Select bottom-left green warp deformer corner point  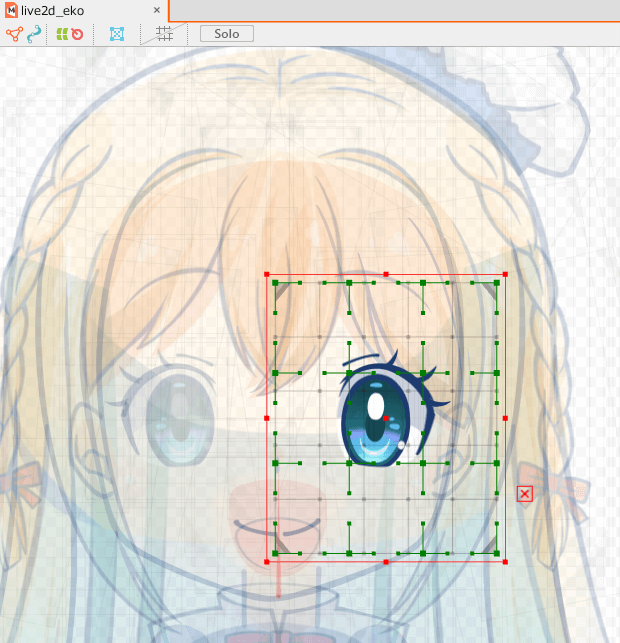(275, 554)
